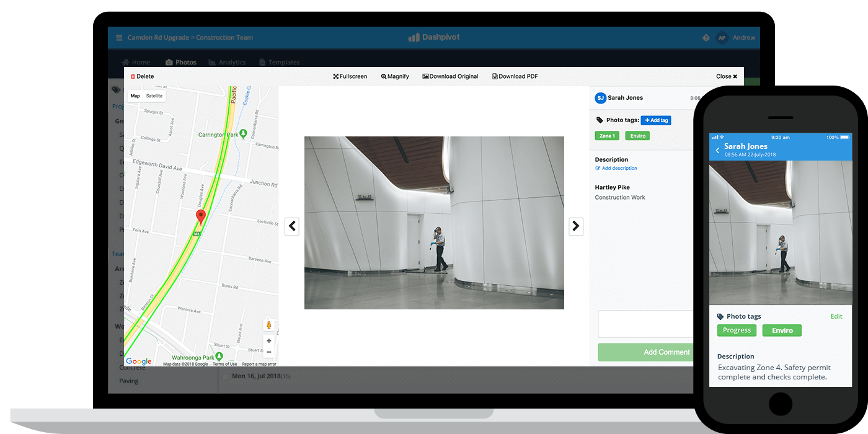Click the construction site photo
Viewport: 868px width, 434px height.
click(434, 223)
